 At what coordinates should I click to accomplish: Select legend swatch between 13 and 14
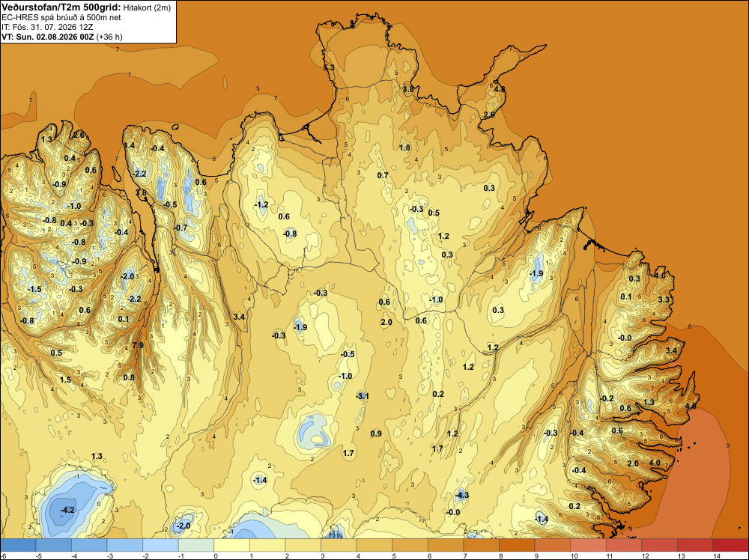[x=695, y=545]
